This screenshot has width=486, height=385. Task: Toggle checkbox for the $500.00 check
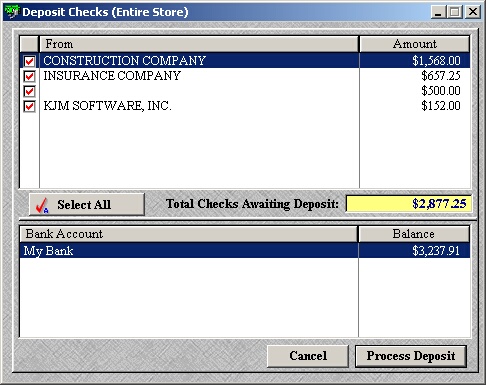29,91
